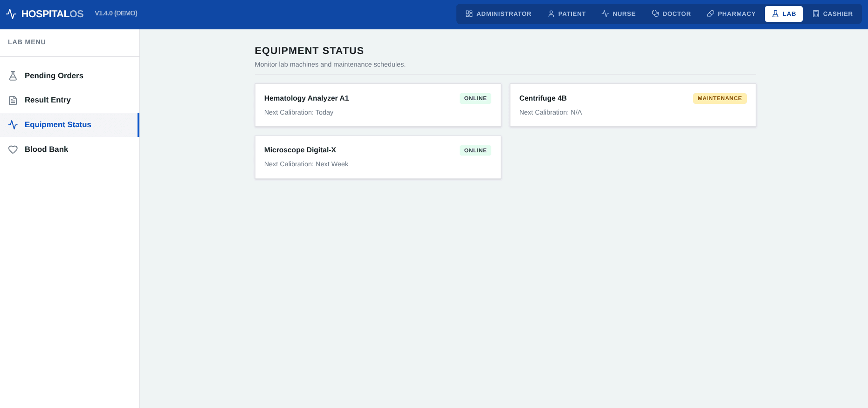Click the HospitalOS pulse logo icon
The width and height of the screenshot is (868, 408).
pyautogui.click(x=12, y=14)
